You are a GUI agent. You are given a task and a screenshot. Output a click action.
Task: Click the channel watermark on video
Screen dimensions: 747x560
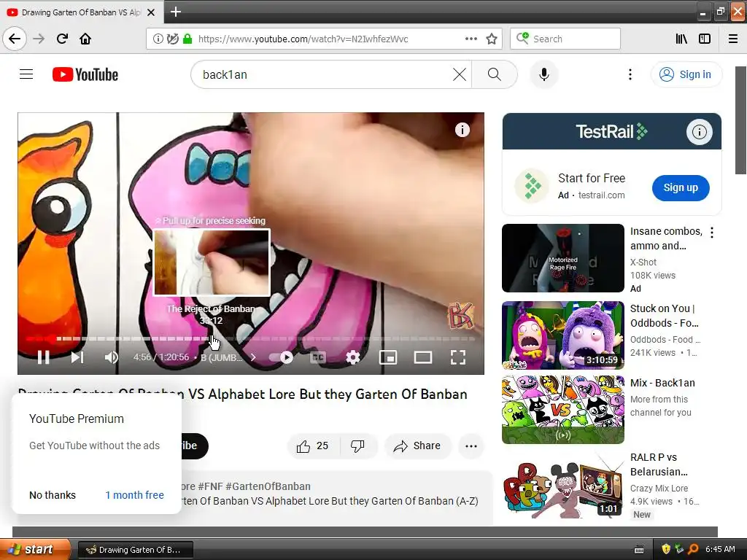(461, 315)
